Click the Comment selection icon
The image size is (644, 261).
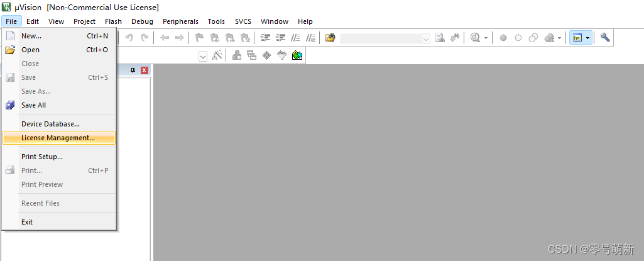pyautogui.click(x=295, y=38)
